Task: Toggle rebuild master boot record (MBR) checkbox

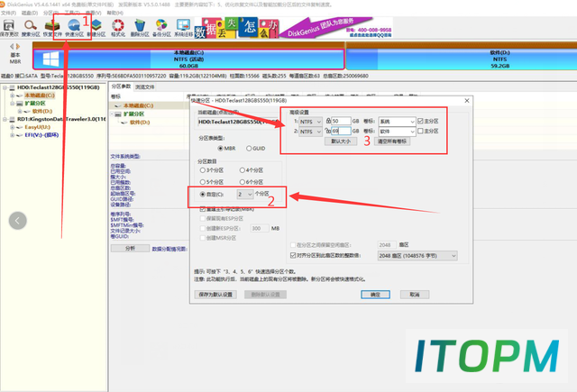Action: pos(202,209)
